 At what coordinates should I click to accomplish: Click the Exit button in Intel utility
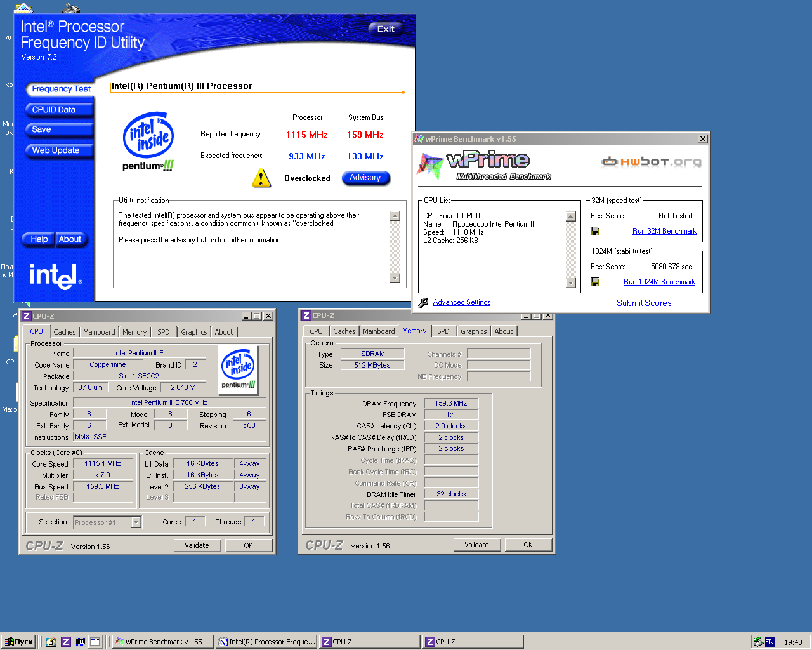click(386, 29)
